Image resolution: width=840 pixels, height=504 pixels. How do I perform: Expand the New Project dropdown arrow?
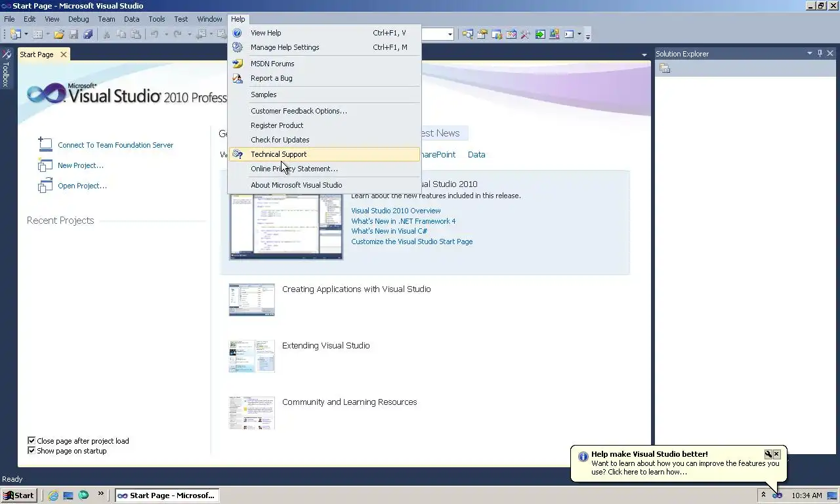point(26,34)
